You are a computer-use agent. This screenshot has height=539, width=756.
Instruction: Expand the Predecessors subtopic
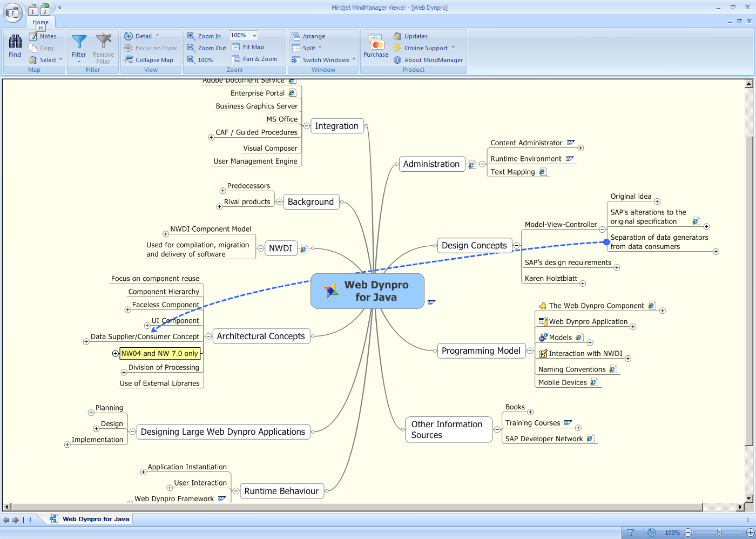click(222, 190)
